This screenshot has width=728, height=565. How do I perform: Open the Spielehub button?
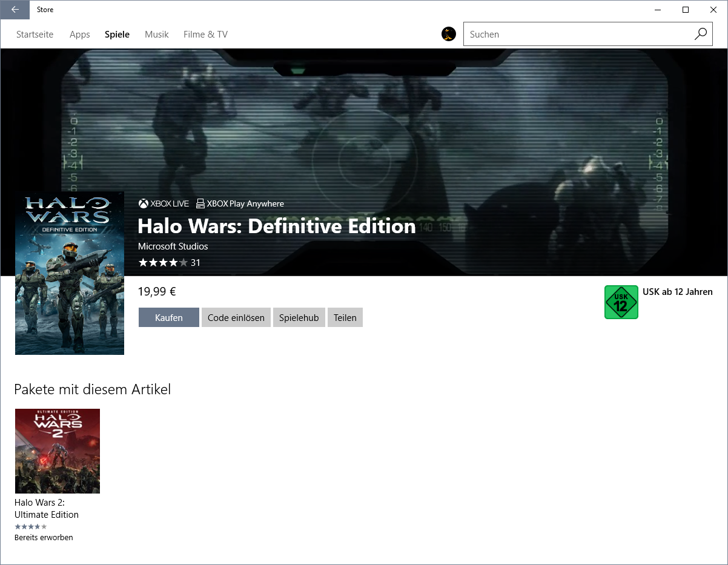pyautogui.click(x=299, y=318)
